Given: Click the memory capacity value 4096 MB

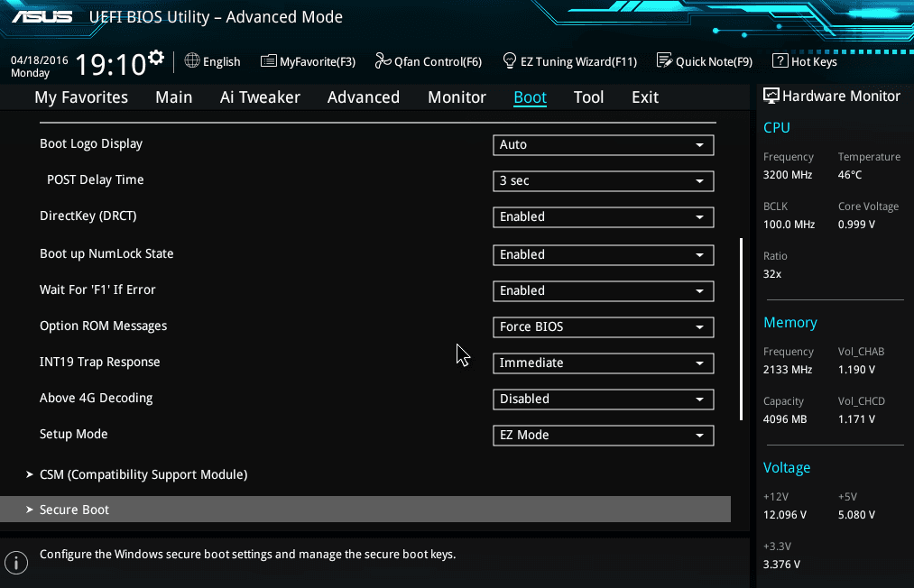Looking at the screenshot, I should coord(785,419).
